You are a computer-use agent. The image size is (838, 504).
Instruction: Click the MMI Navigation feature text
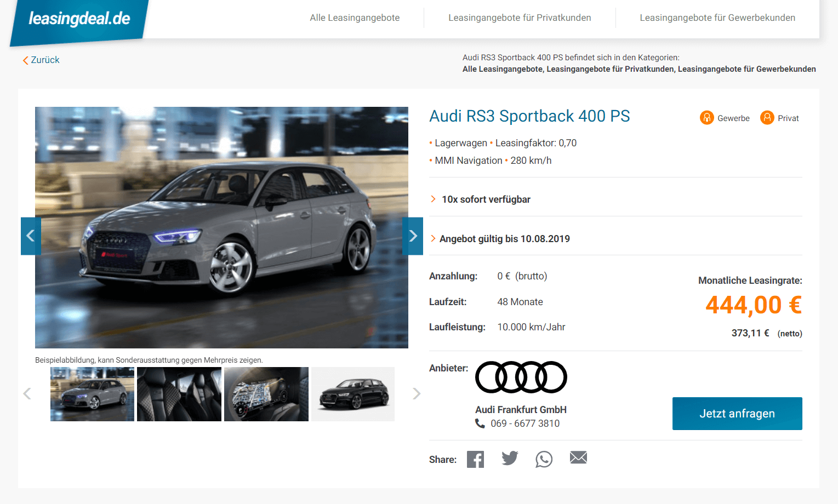[469, 161]
